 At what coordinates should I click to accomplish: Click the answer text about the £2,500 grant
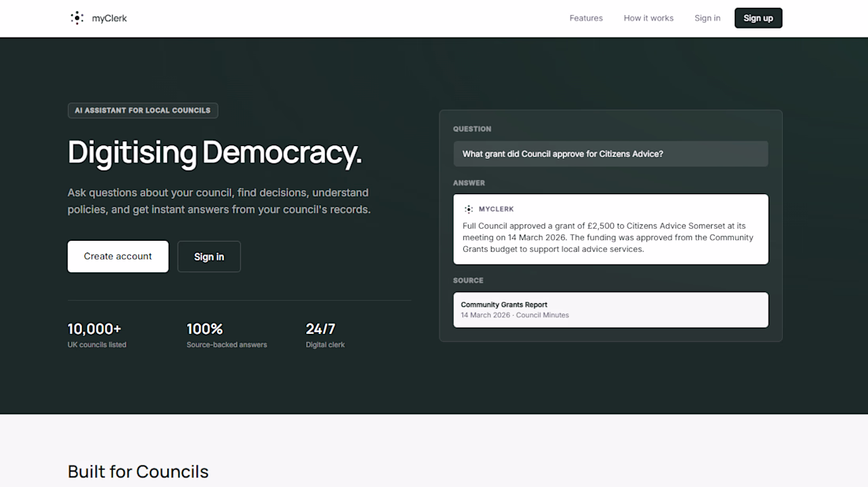[x=608, y=238]
